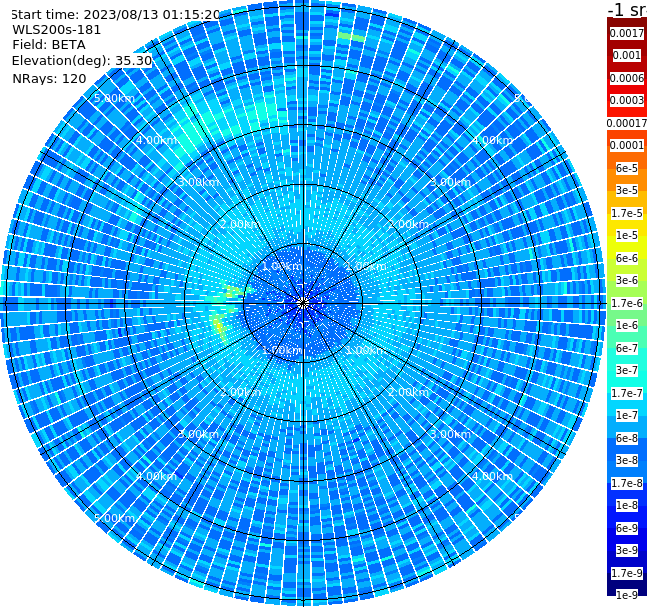Click the 0.0003 colorbar tick label
647x607 pixels.
click(627, 100)
